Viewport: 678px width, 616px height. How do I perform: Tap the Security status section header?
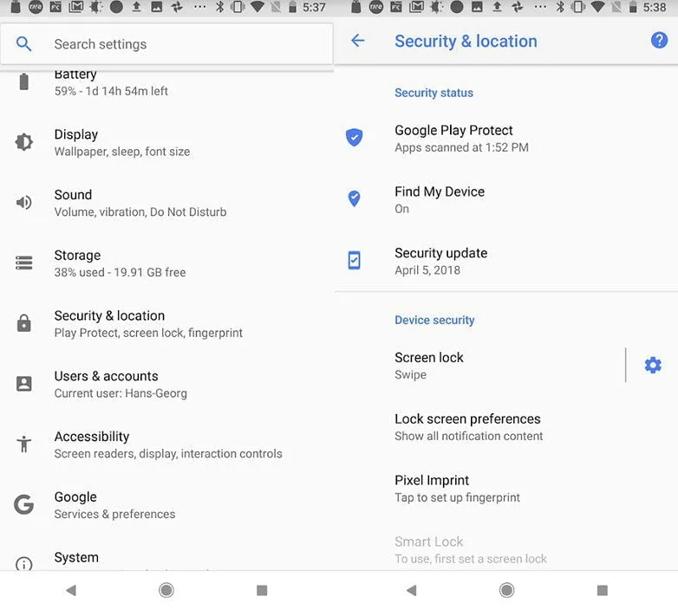[x=434, y=93]
